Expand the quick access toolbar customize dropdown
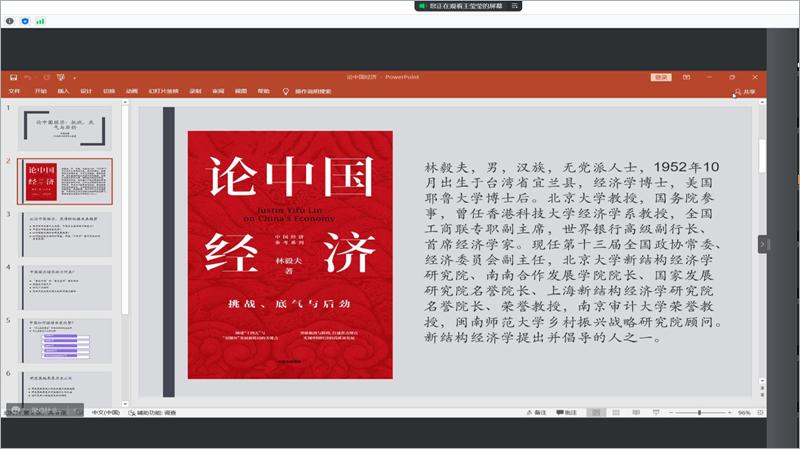 76,77
